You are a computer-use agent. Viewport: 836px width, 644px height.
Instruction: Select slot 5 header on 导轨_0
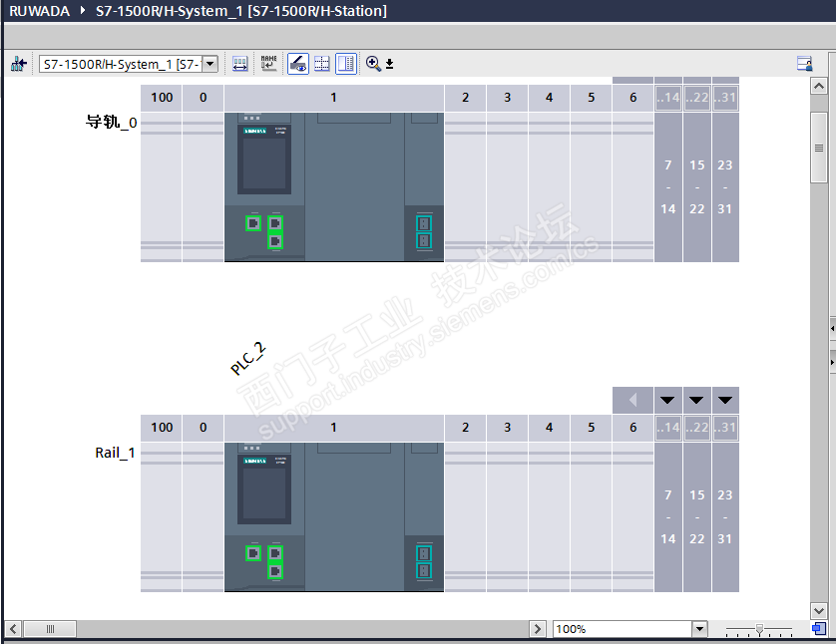click(592, 98)
